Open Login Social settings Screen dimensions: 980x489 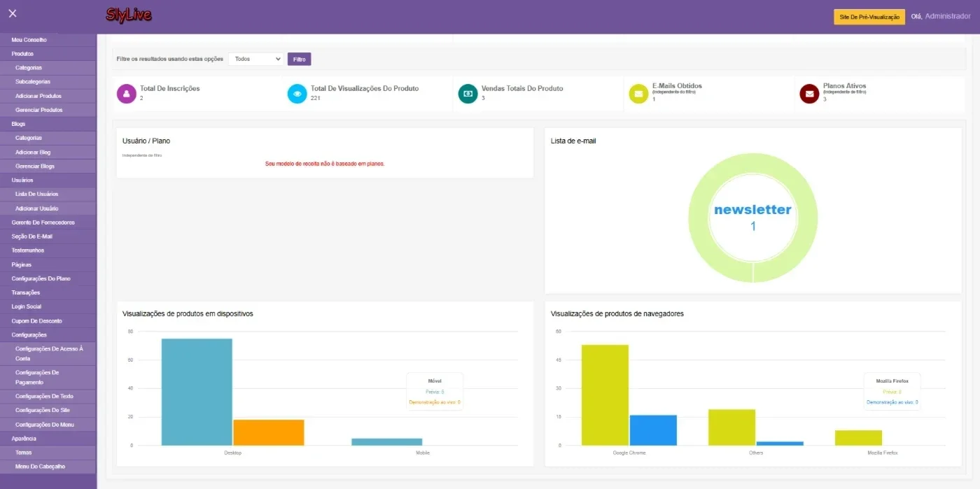[48, 306]
